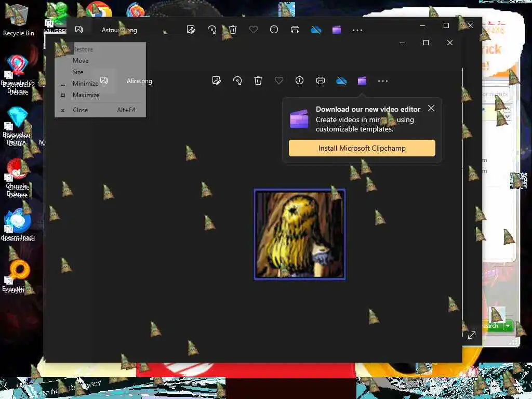Viewport: 532px width, 399px height.
Task: Select Maximize in system menu
Action: (100, 95)
